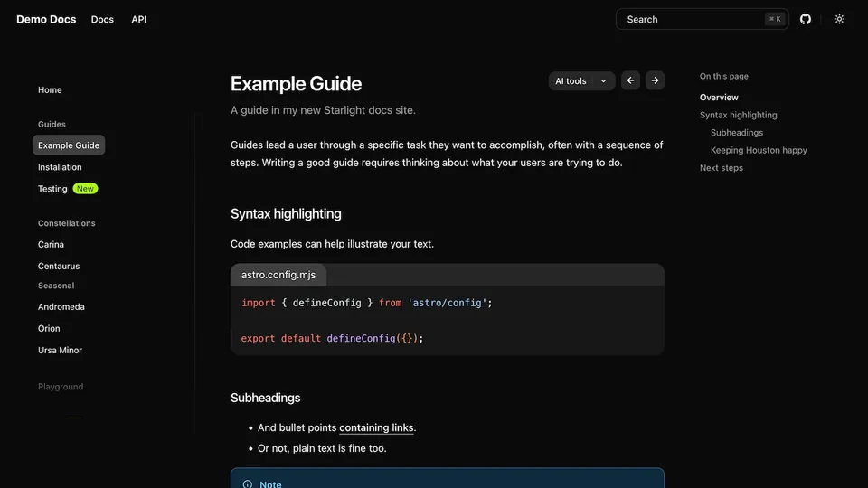Go to previous page arrow button
The image size is (868, 488).
630,80
